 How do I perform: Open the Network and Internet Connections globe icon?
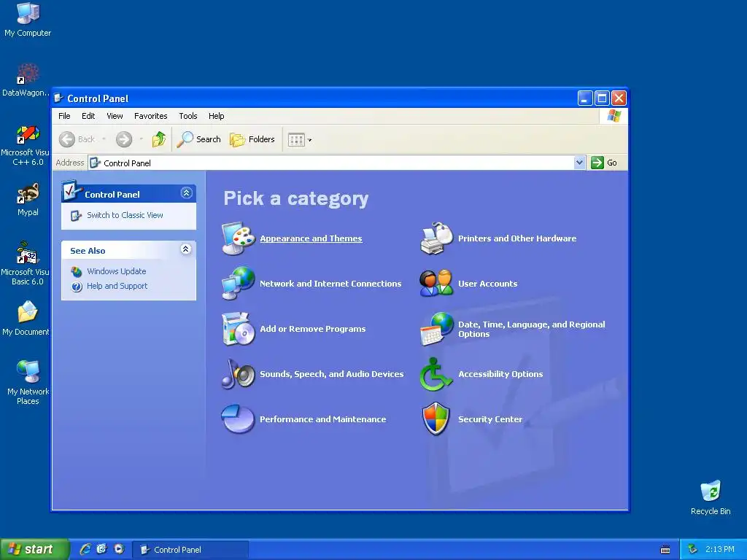click(x=239, y=284)
